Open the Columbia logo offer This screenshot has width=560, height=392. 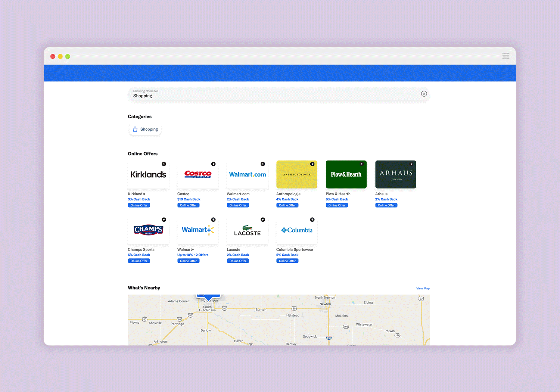[297, 230]
